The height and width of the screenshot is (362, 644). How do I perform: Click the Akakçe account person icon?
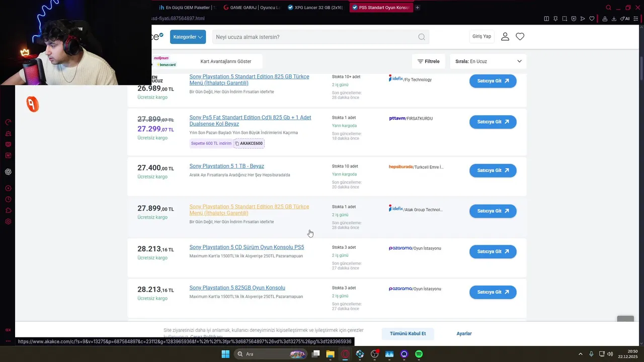point(505,37)
